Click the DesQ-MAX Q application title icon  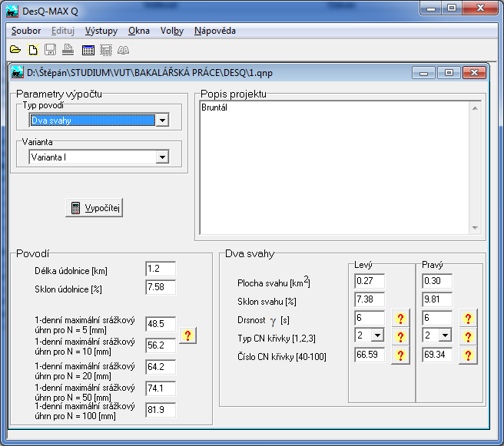[12, 12]
